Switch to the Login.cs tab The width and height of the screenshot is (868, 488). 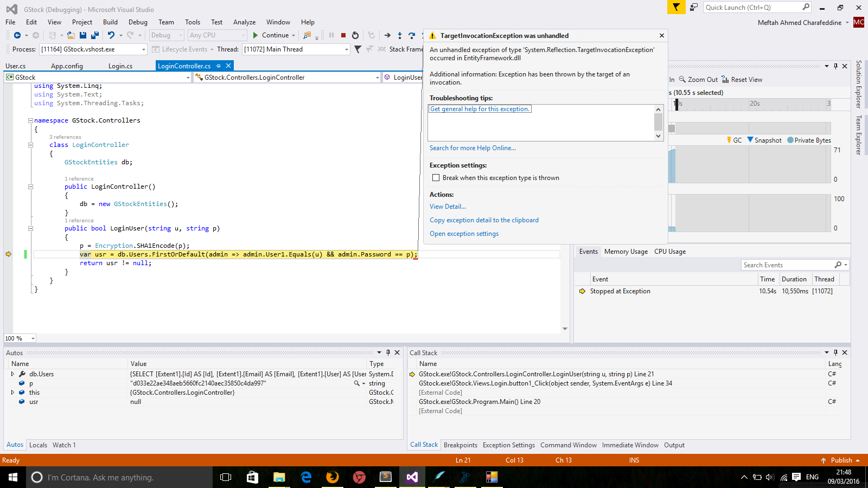tap(120, 66)
